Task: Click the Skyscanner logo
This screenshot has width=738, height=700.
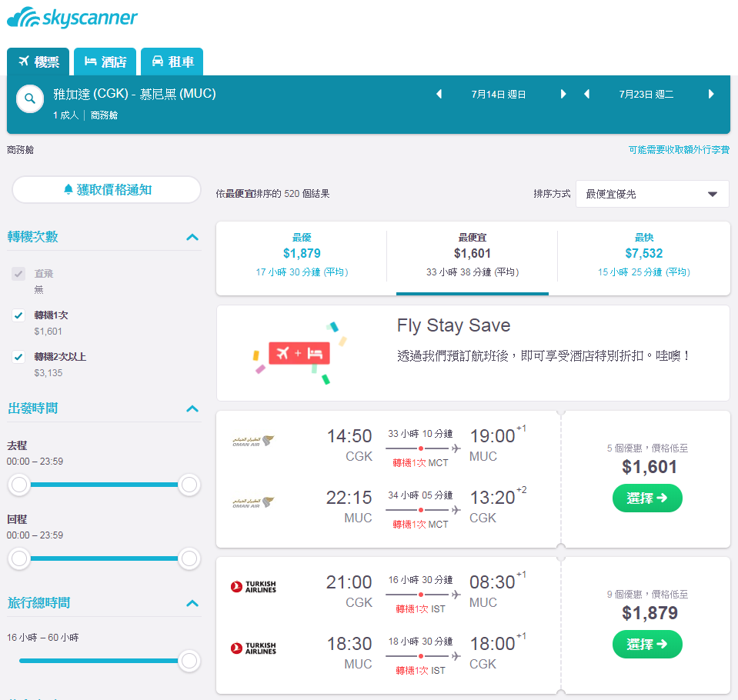Action: pos(72,18)
